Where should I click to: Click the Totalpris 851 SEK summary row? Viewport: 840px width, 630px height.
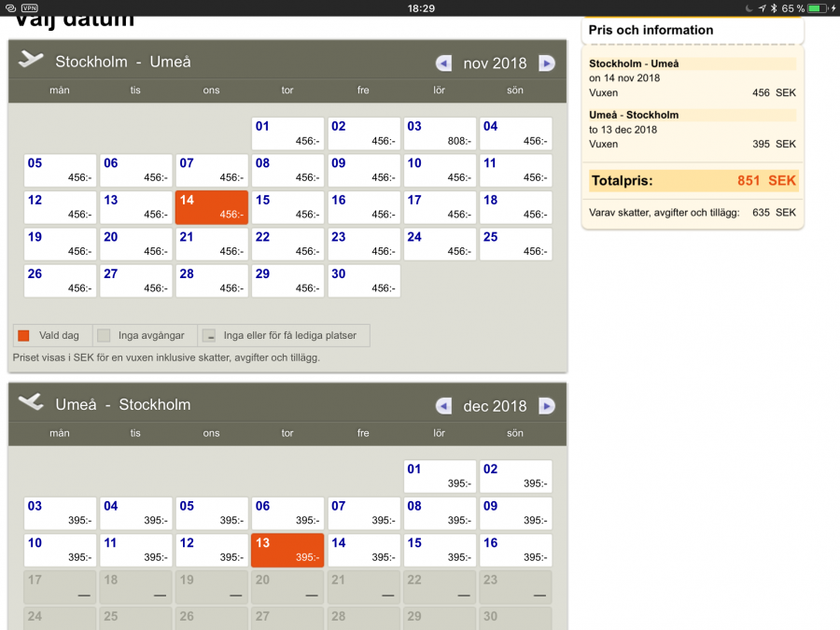click(692, 181)
